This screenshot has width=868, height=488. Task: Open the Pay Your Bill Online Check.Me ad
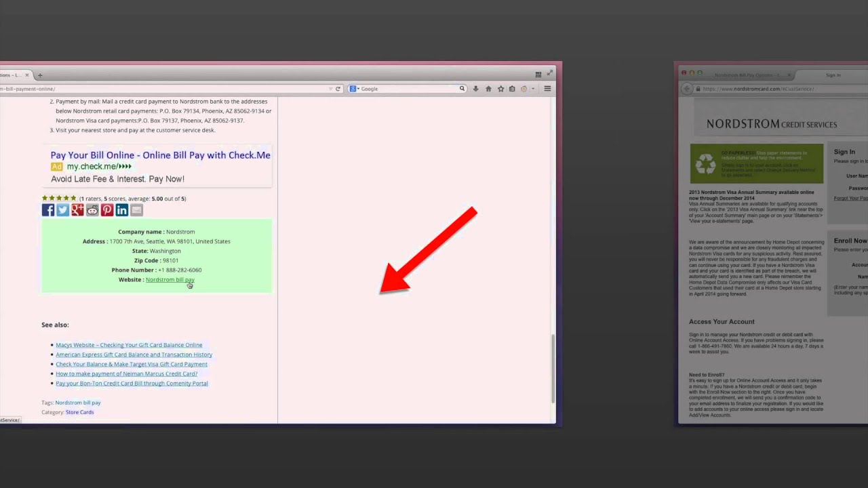click(160, 155)
